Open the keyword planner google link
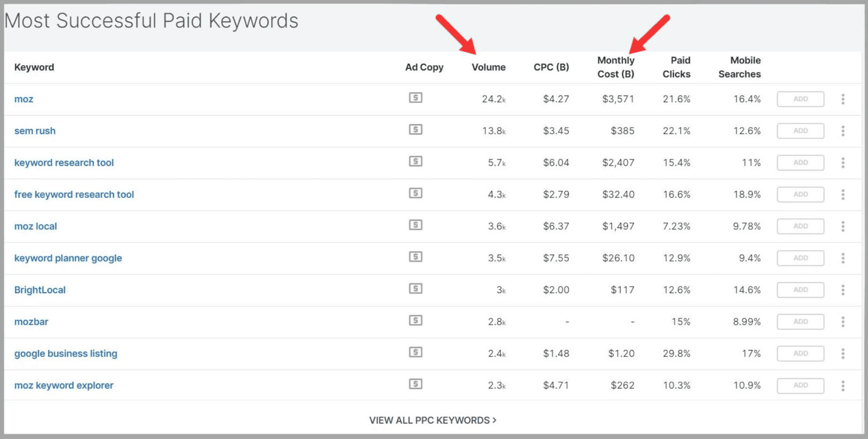 click(x=68, y=258)
